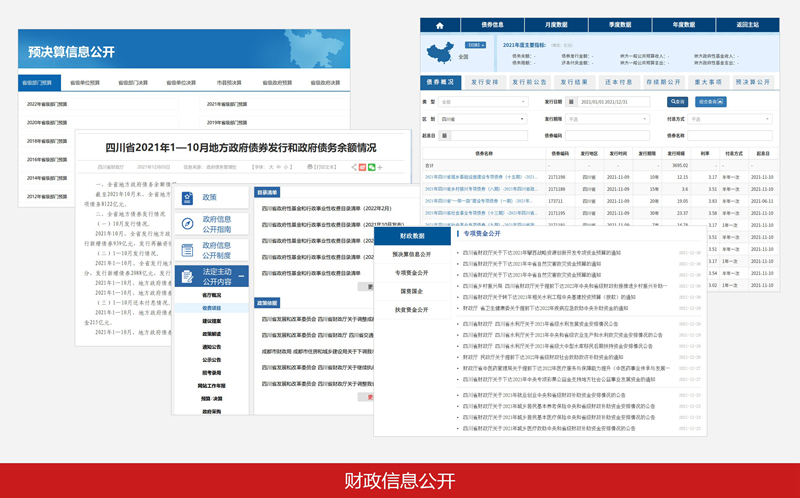Switch to the 发行安排 tab
800x498 pixels.
pos(484,82)
